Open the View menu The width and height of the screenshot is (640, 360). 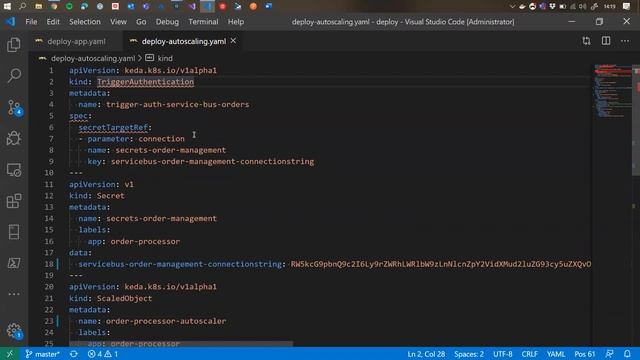(x=118, y=22)
